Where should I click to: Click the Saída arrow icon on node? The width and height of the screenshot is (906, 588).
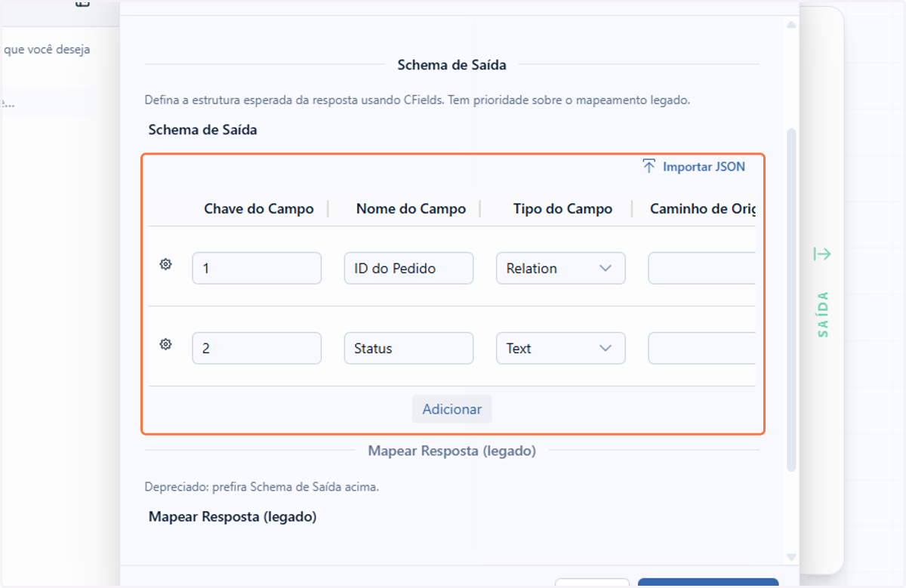tap(822, 254)
